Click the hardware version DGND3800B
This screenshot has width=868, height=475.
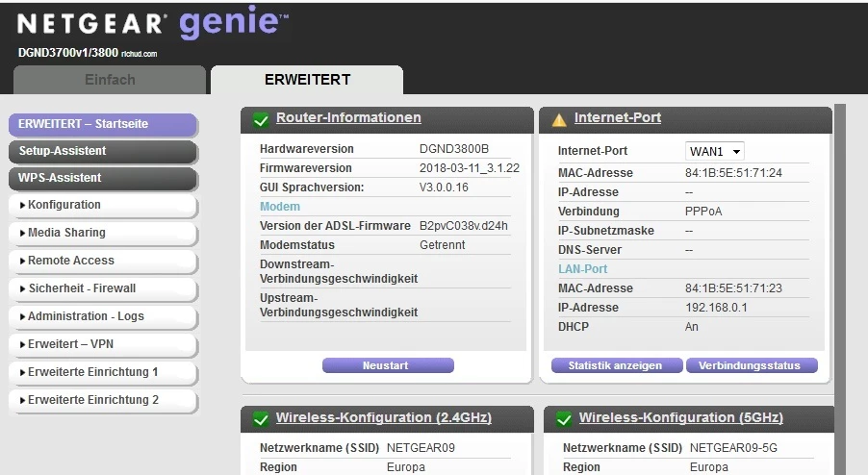coord(454,149)
